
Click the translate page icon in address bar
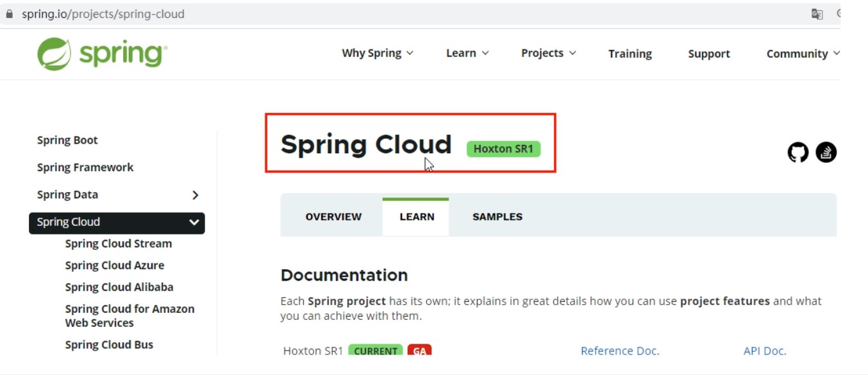(817, 14)
